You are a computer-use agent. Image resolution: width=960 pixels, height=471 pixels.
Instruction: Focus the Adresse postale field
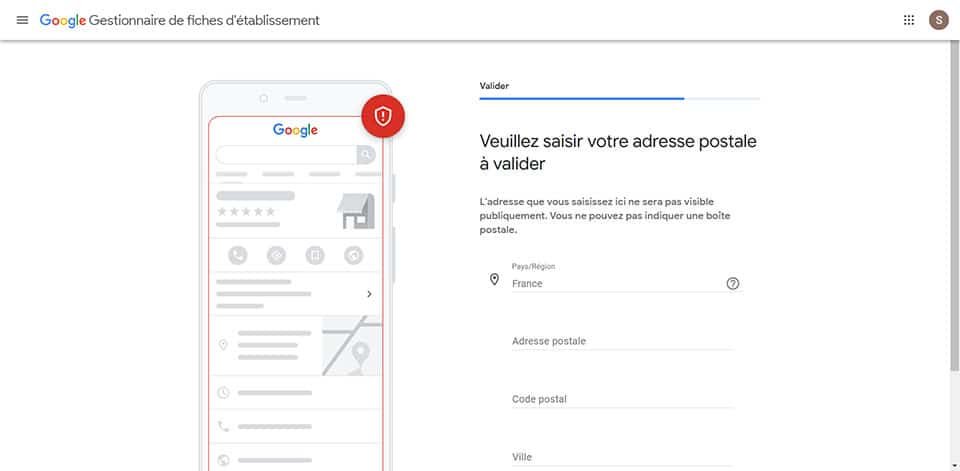622,341
